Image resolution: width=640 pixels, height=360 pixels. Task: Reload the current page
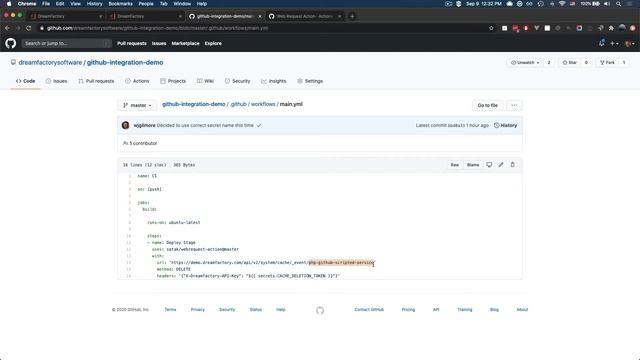(x=29, y=28)
